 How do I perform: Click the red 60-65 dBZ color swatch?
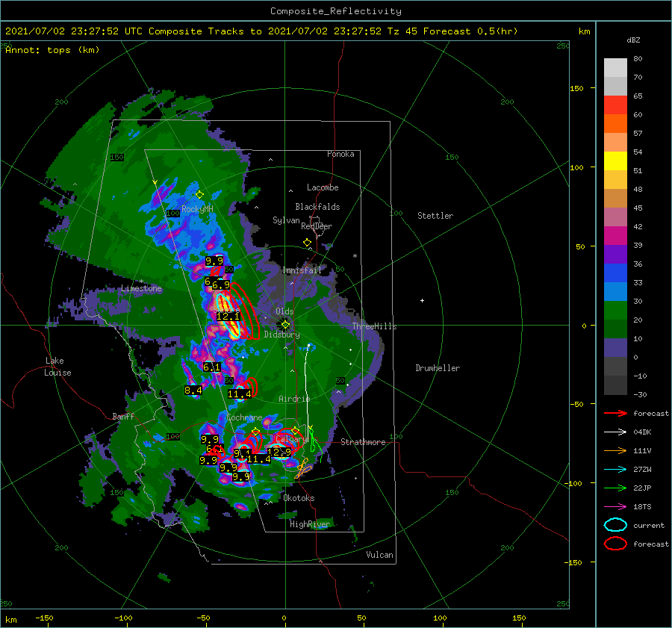615,105
